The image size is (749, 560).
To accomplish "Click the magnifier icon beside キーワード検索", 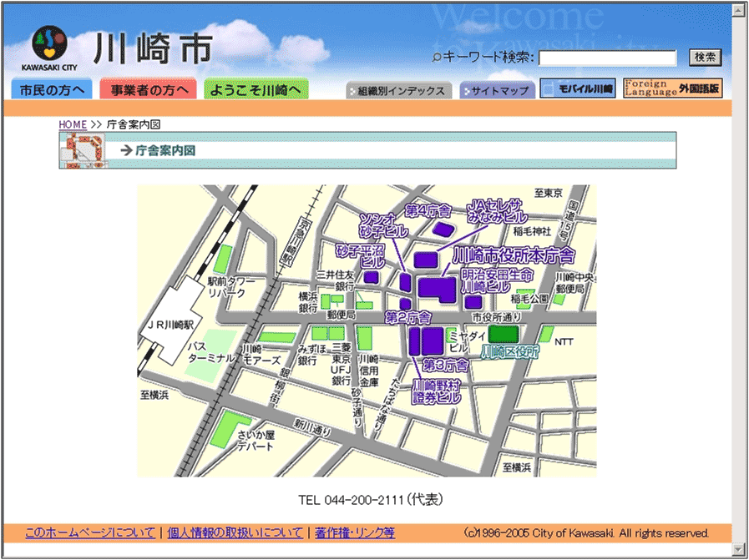I will [x=436, y=58].
